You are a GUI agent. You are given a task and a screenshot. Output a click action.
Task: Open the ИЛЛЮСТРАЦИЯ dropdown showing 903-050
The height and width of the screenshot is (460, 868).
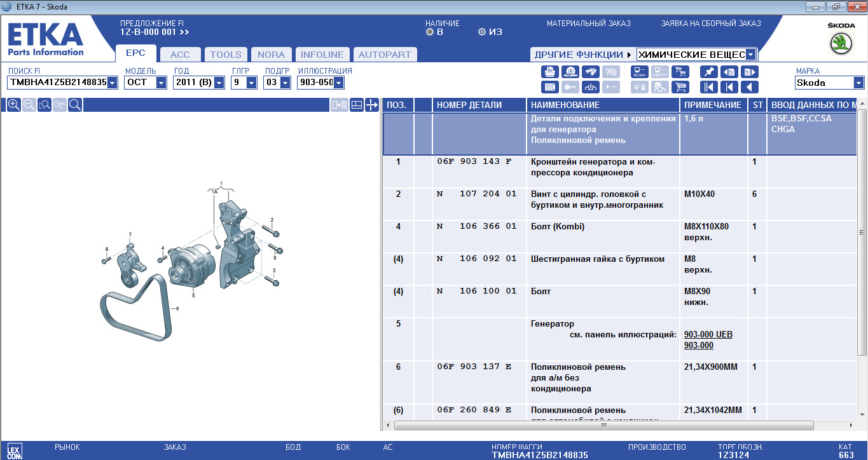[339, 83]
